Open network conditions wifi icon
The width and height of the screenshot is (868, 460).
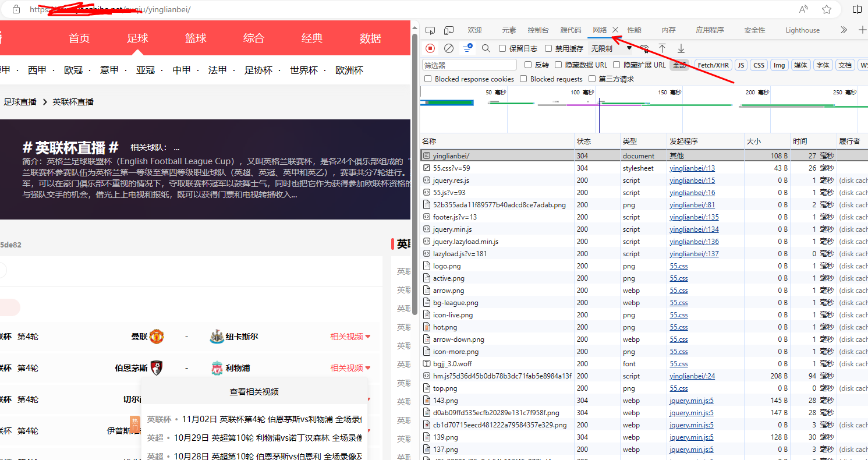click(644, 48)
